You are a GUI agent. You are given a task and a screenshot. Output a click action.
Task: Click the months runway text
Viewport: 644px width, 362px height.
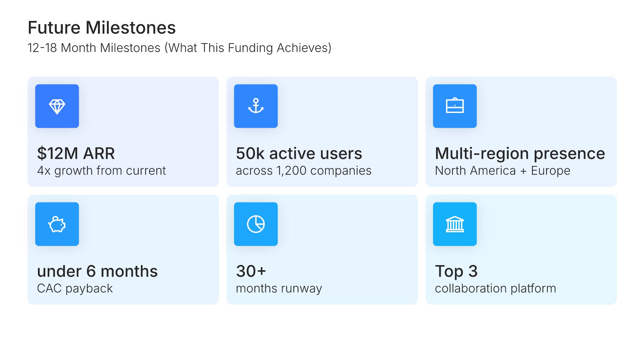279,289
